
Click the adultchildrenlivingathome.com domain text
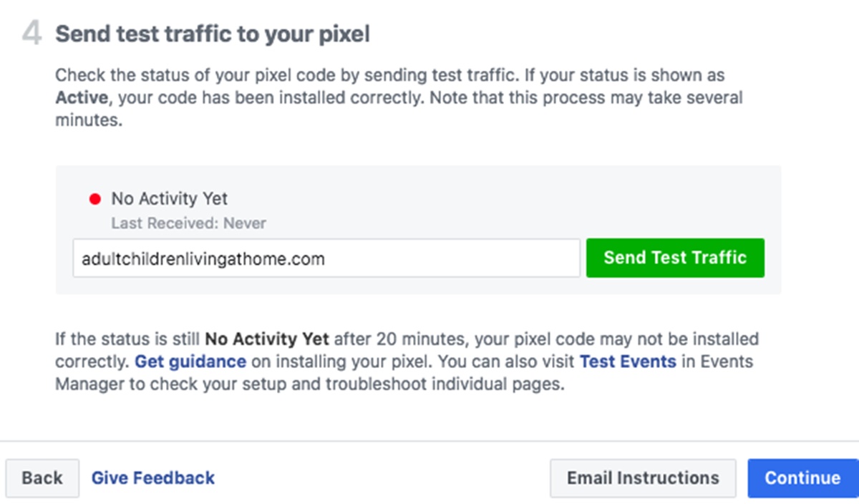[203, 258]
